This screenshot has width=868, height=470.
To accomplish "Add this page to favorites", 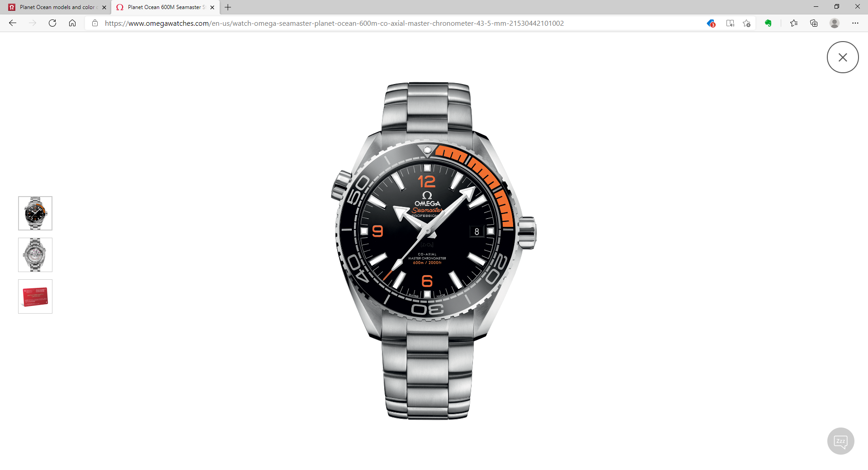I will pos(746,23).
